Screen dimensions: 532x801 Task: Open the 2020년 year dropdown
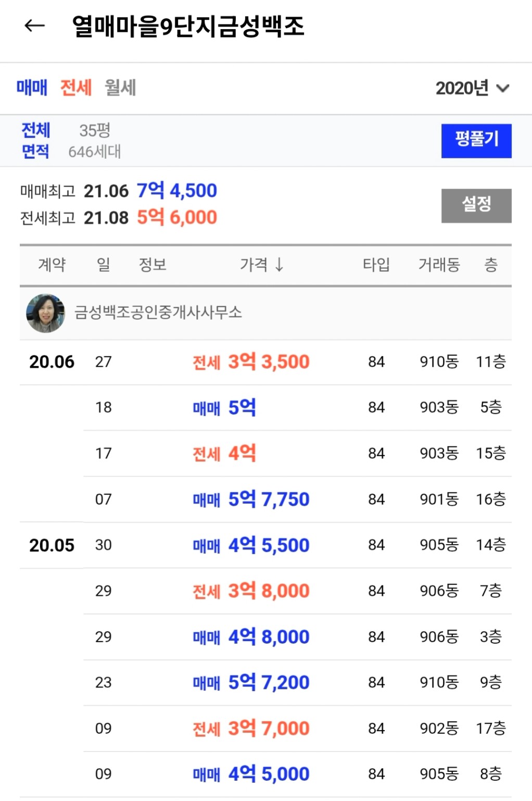click(472, 88)
